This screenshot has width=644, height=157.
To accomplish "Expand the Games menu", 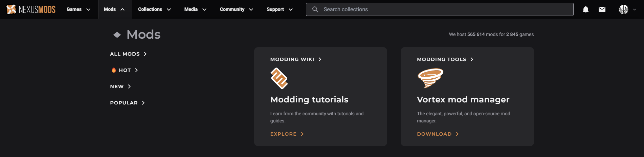I will click(x=78, y=9).
